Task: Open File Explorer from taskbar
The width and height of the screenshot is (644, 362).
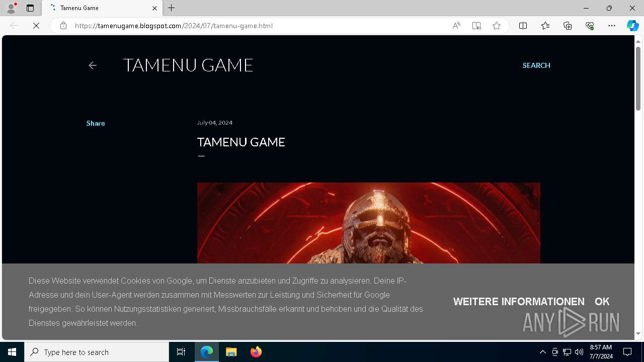Action: point(231,352)
